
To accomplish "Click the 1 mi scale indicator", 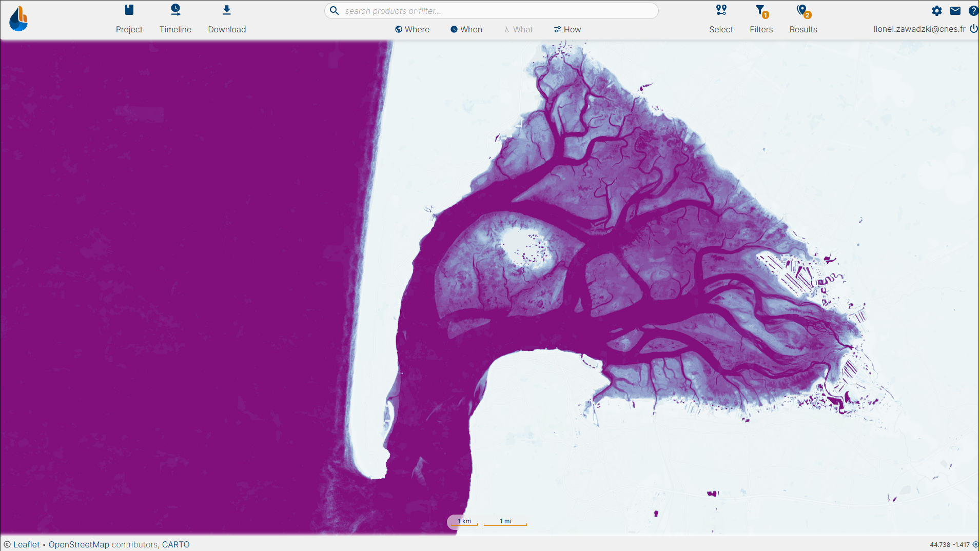I will pos(505,521).
